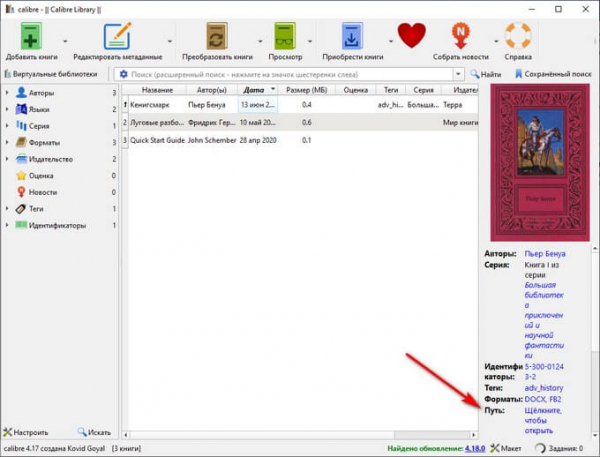The height and width of the screenshot is (457, 600).
Task: Expand the Languages (Языки) tree node
Action: 7,109
